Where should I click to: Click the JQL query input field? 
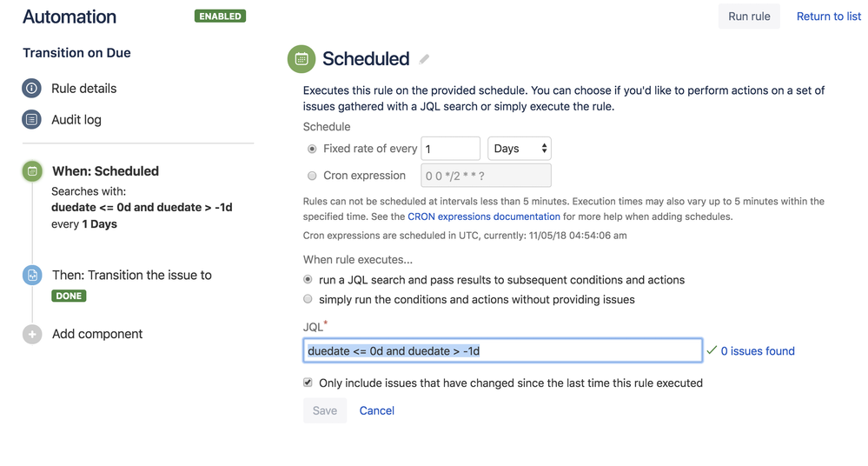point(502,350)
